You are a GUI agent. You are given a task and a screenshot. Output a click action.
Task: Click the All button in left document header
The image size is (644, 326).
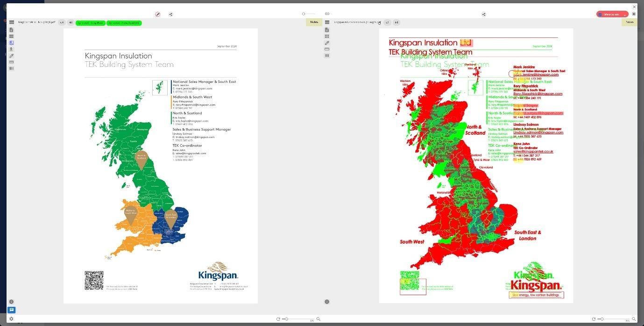pos(71,22)
